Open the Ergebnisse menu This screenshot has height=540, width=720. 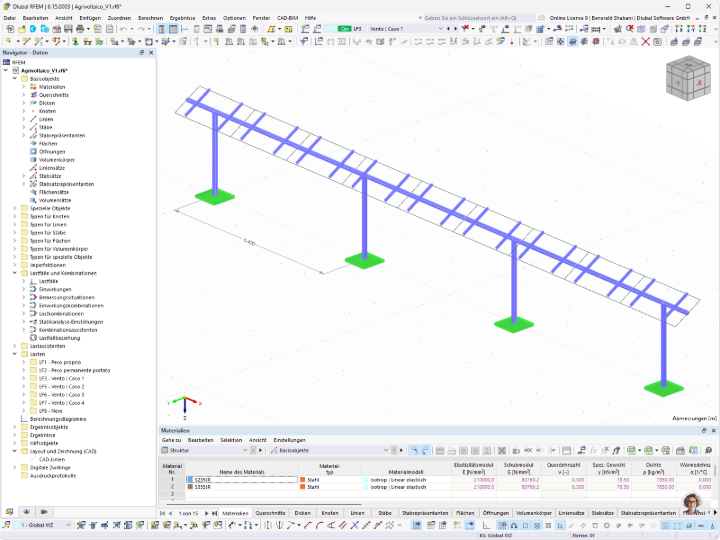[182, 18]
